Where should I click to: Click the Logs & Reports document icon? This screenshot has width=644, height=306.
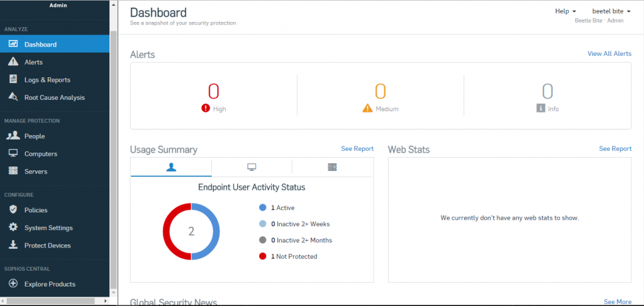pyautogui.click(x=13, y=80)
